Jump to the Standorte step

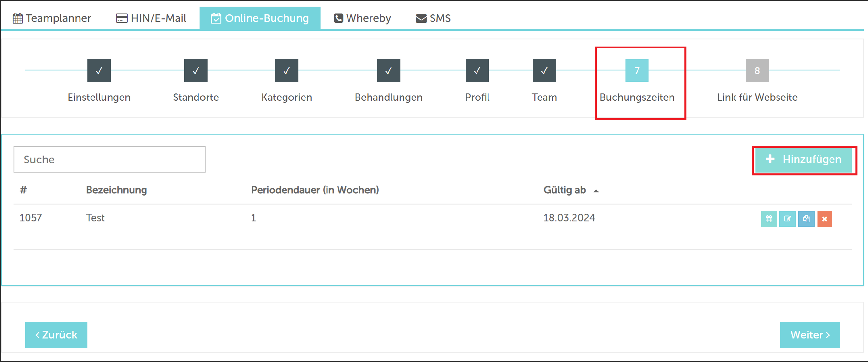[196, 70]
